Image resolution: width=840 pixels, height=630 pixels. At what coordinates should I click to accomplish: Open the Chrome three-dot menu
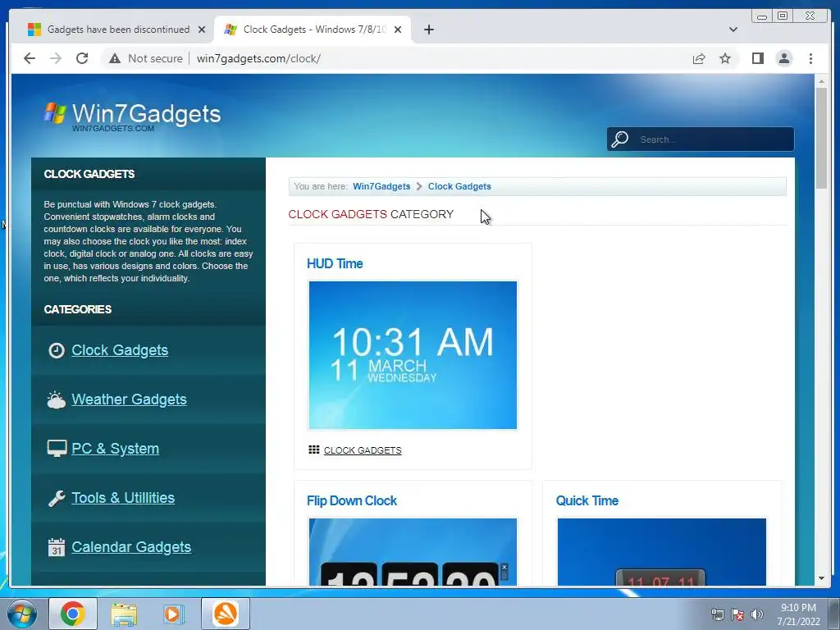pyautogui.click(x=810, y=58)
